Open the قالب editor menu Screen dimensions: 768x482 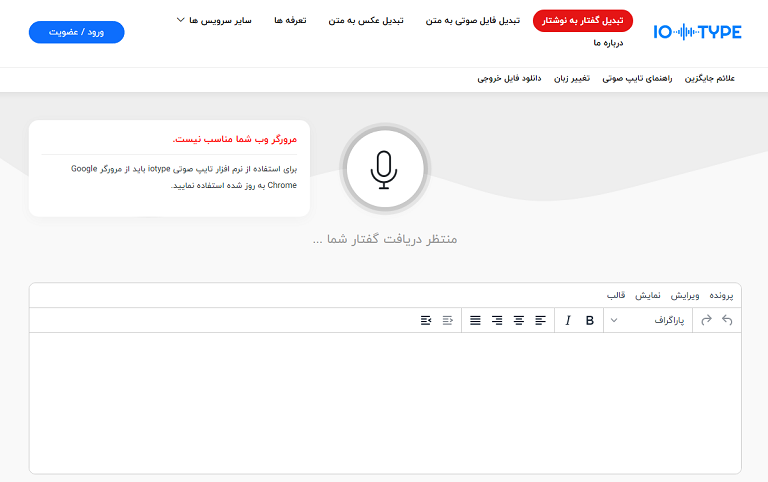(x=616, y=295)
